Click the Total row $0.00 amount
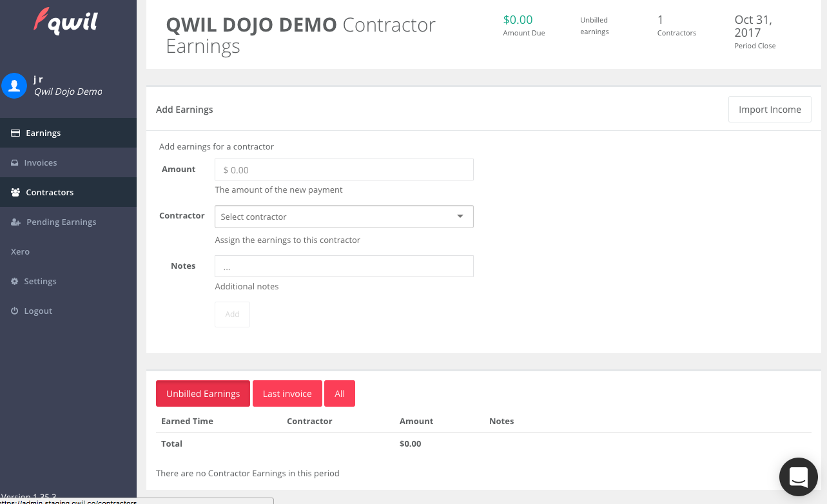 pyautogui.click(x=411, y=443)
